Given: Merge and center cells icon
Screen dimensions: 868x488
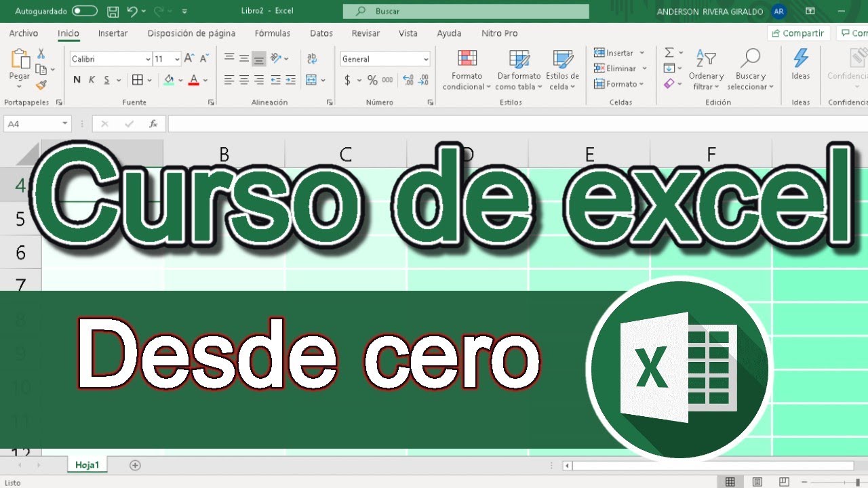Looking at the screenshot, I should tap(311, 80).
